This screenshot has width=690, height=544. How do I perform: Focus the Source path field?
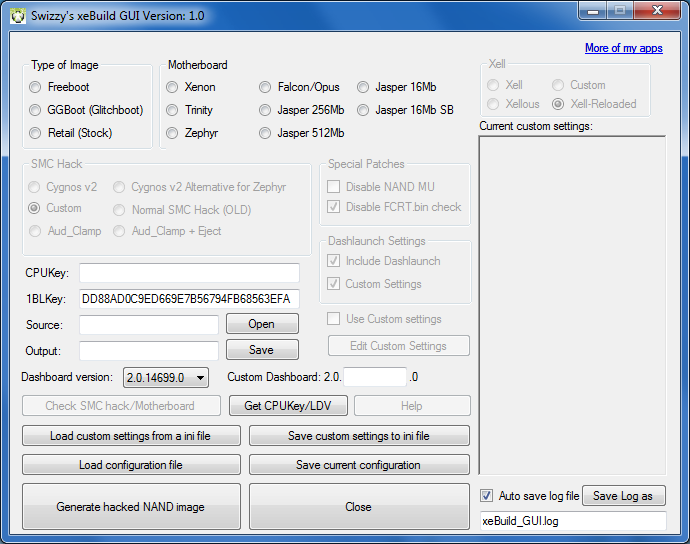coord(149,325)
